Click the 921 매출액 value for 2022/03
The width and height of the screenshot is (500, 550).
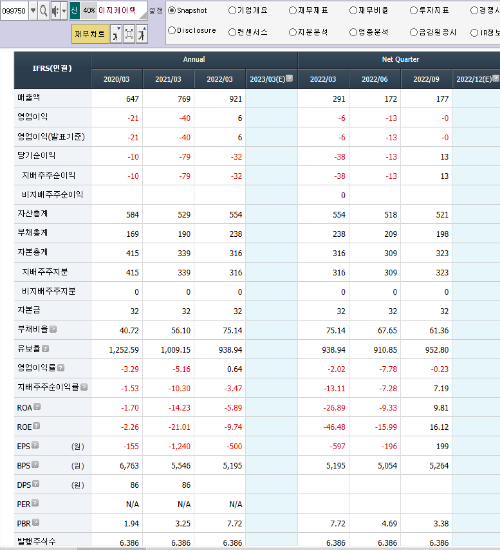pos(235,99)
